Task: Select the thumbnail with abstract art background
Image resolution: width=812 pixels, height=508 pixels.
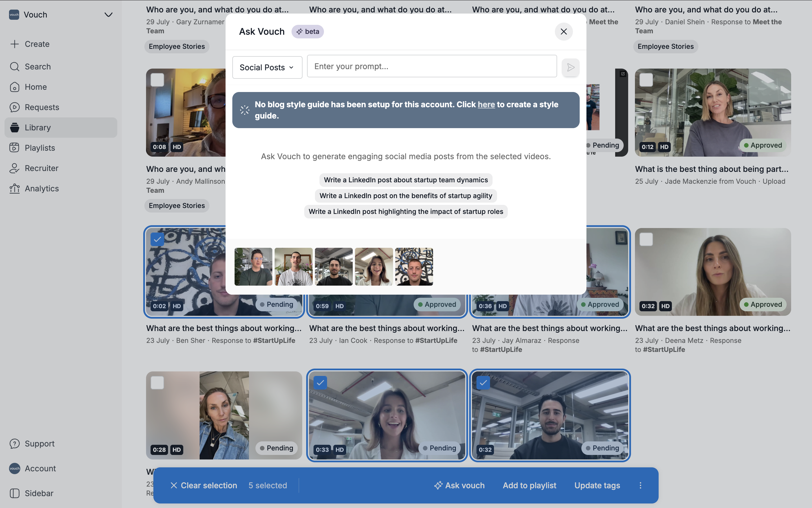Action: 414,267
